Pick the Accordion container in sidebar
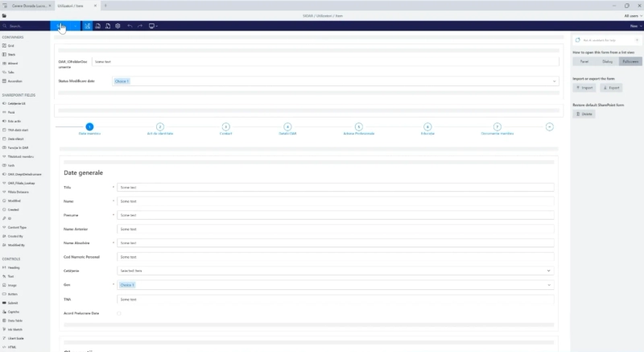Screen dimensions: 644x352 12,81
